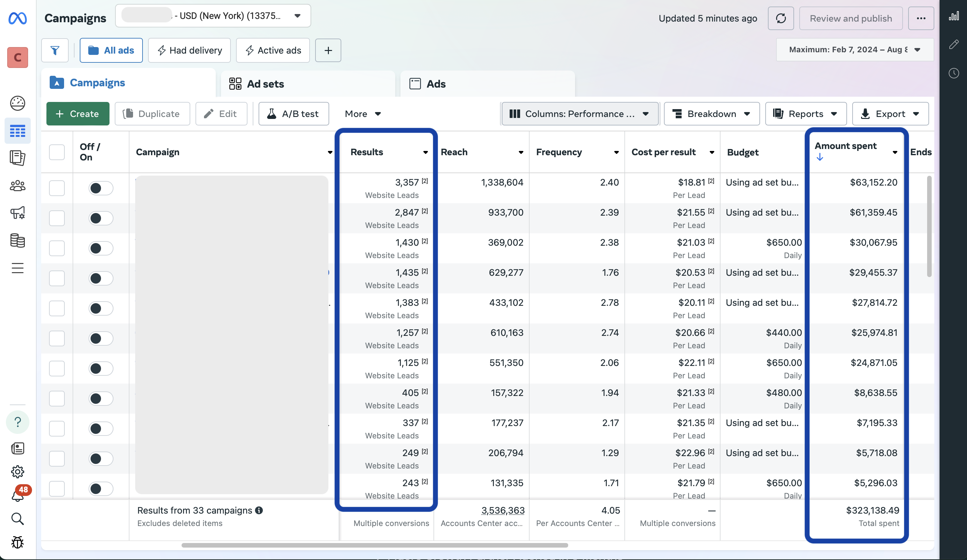Screen dimensions: 967x560
Task: Toggle the first campaign on/off switch
Action: (x=101, y=188)
